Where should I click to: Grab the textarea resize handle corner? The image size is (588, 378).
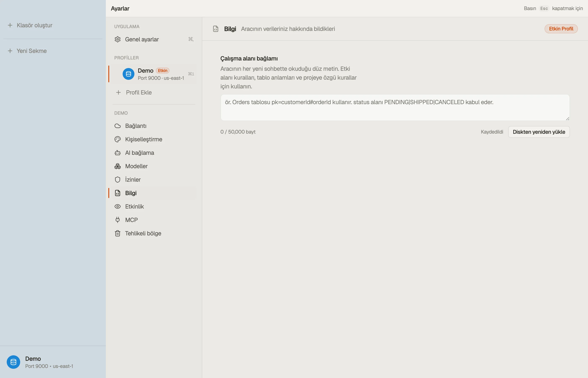point(567,119)
